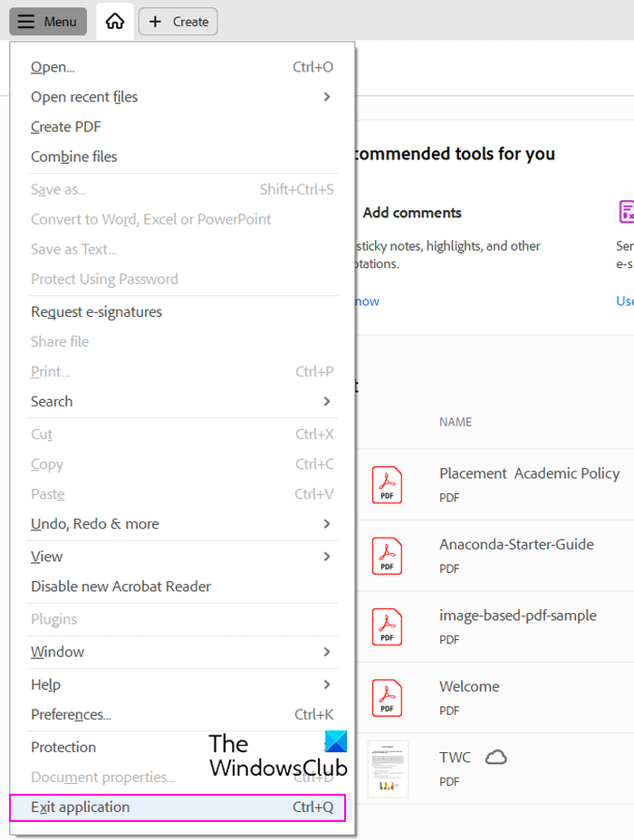Choose Disable new Acrobat Reader
Screen dimensions: 634x840
tap(120, 587)
